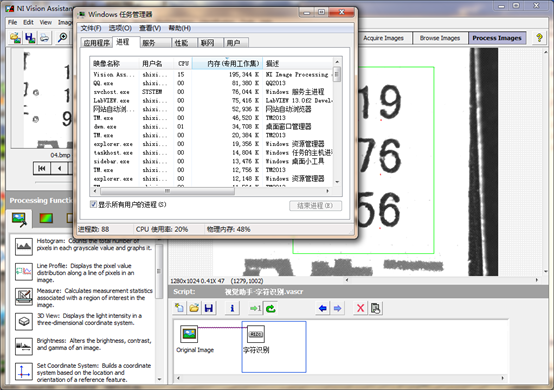Screen dimensions: 554x390
Task: Save the script with the floppy icon
Action: tap(209, 308)
